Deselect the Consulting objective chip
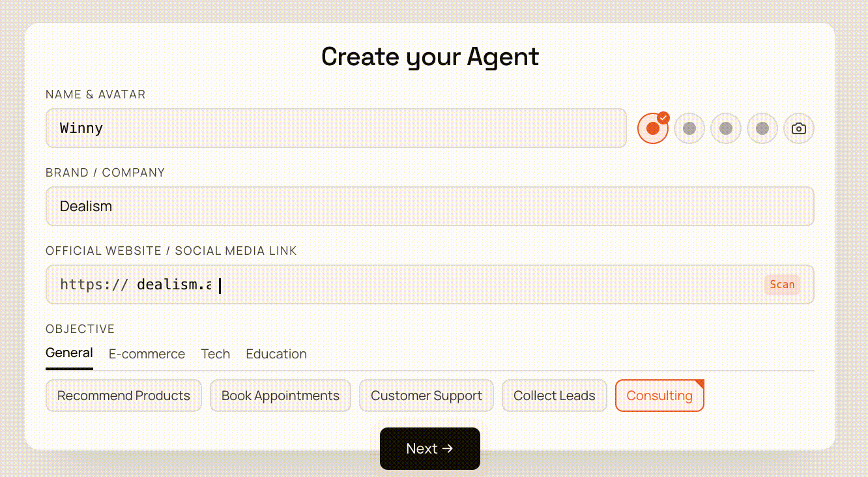868x477 pixels. pos(659,396)
